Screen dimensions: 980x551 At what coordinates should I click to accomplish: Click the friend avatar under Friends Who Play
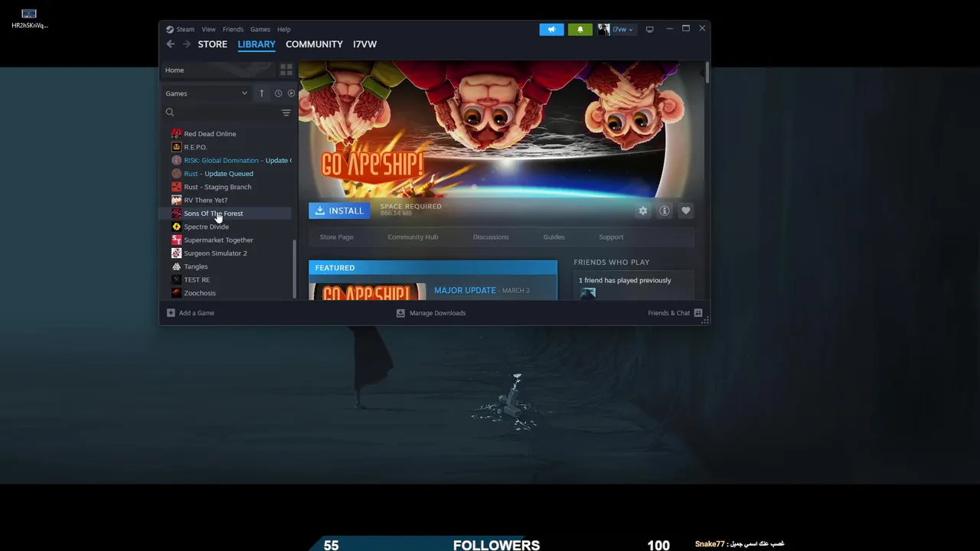click(587, 294)
